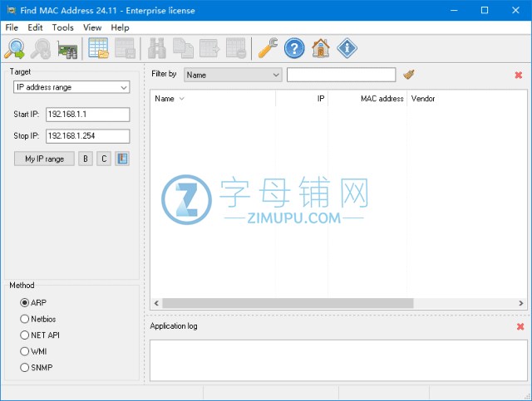This screenshot has height=401, width=532.
Task: Close the Find MAC Address window
Action: [515, 10]
